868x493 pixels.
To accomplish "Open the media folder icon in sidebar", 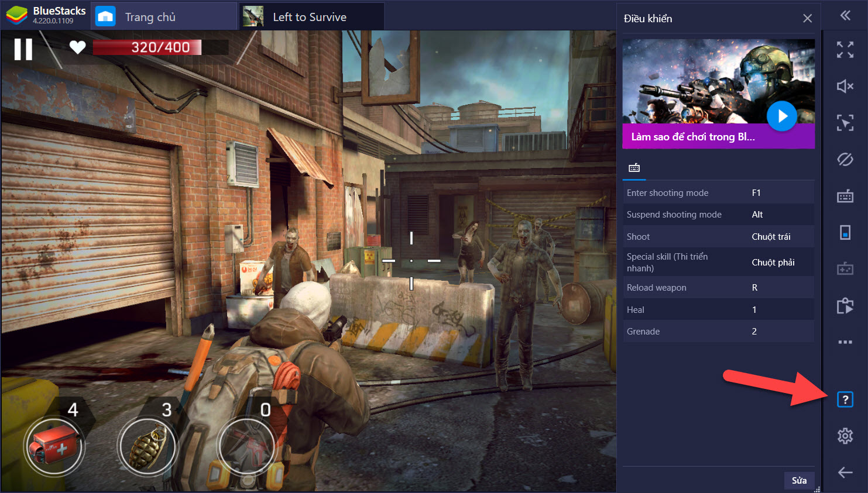I will (x=845, y=305).
